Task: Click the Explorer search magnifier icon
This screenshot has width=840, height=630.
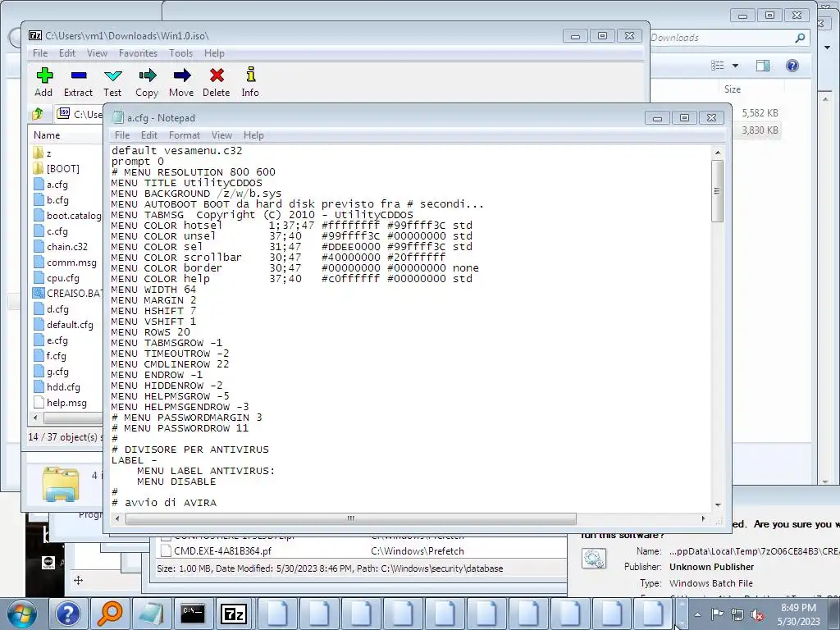Action: [x=800, y=38]
